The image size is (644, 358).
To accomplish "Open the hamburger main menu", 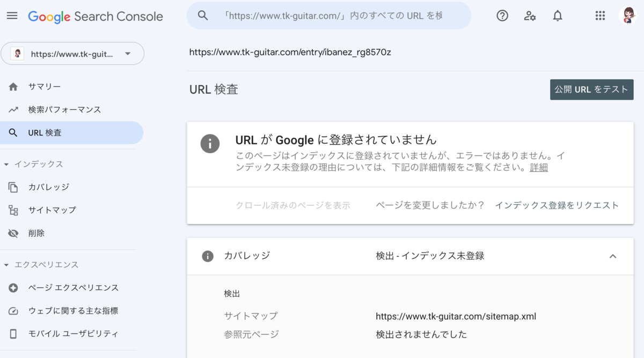I will click(12, 16).
